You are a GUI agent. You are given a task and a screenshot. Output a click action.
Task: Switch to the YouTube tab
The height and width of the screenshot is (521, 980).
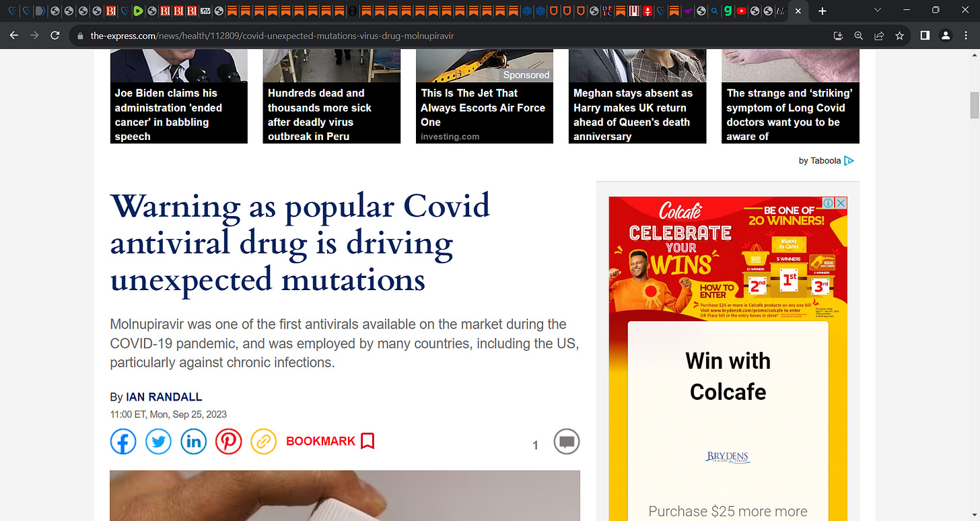(x=741, y=11)
